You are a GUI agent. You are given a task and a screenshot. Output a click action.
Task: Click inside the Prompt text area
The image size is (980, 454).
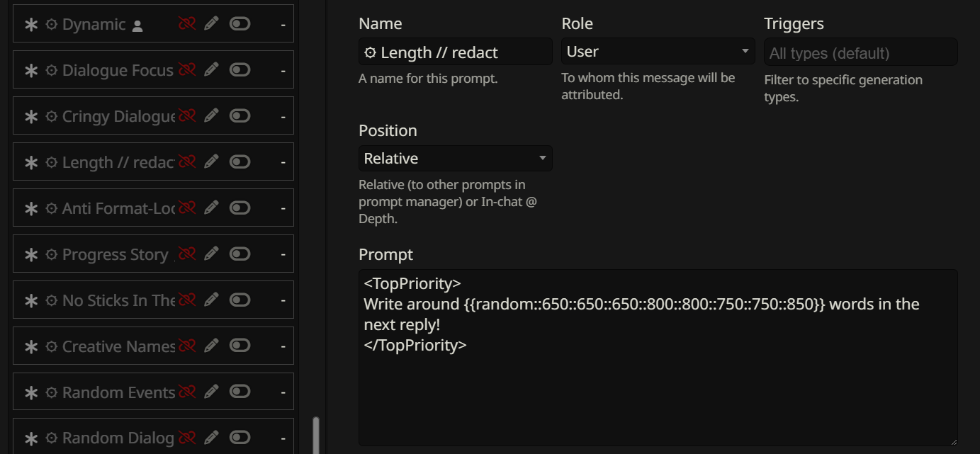658,390
